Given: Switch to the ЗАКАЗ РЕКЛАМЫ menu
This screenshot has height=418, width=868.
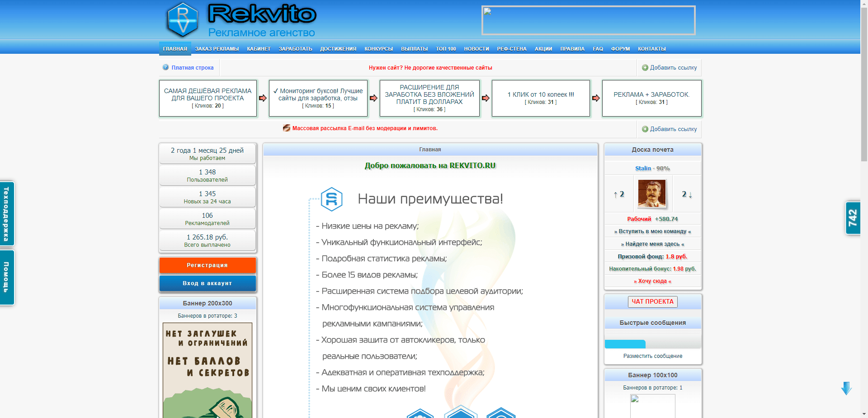Looking at the screenshot, I should point(217,48).
